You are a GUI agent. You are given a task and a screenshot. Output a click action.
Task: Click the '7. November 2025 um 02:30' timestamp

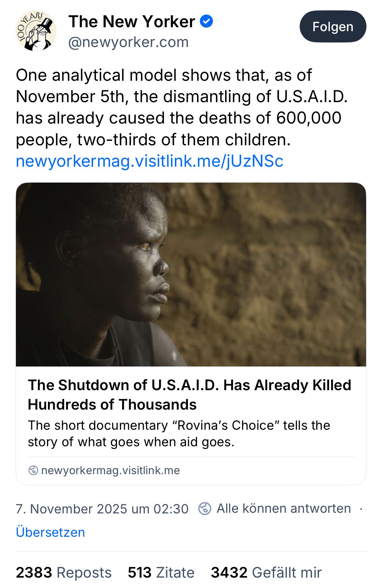[102, 509]
